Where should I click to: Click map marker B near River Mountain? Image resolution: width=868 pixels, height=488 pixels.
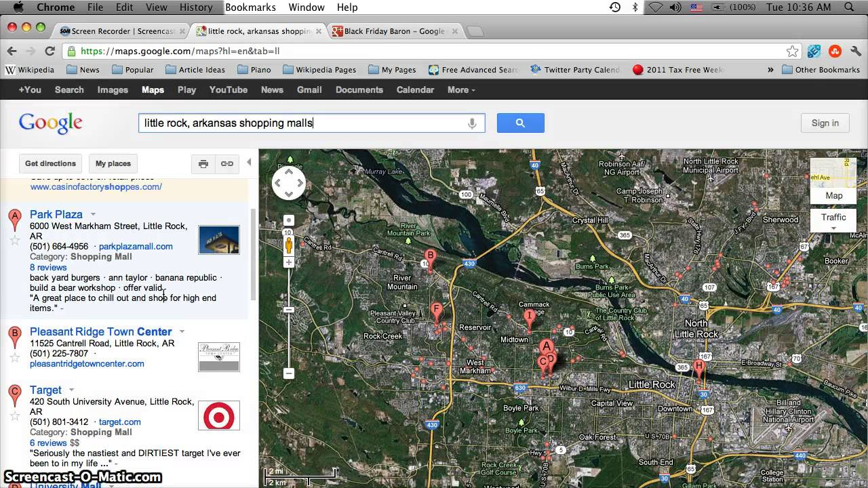click(430, 259)
